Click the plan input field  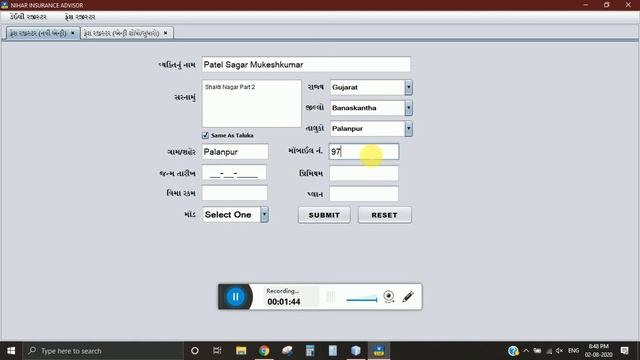click(364, 193)
